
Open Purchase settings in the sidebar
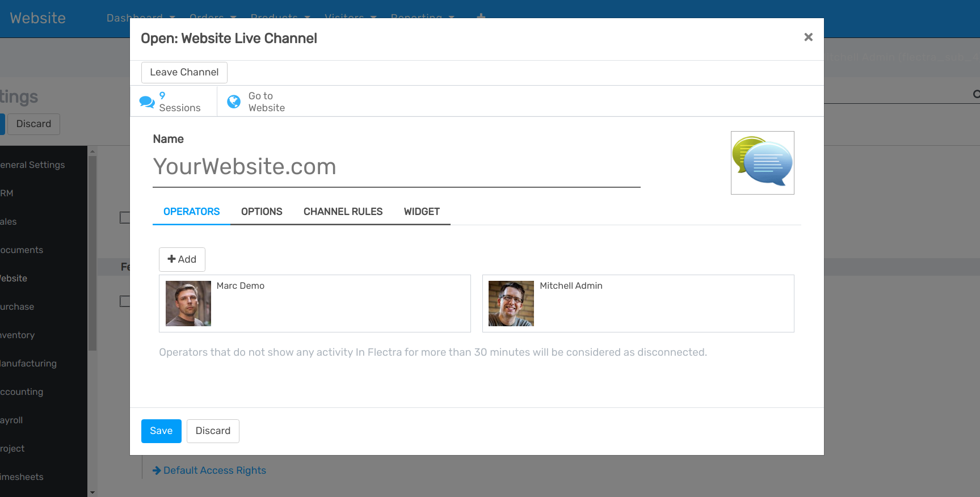click(17, 307)
